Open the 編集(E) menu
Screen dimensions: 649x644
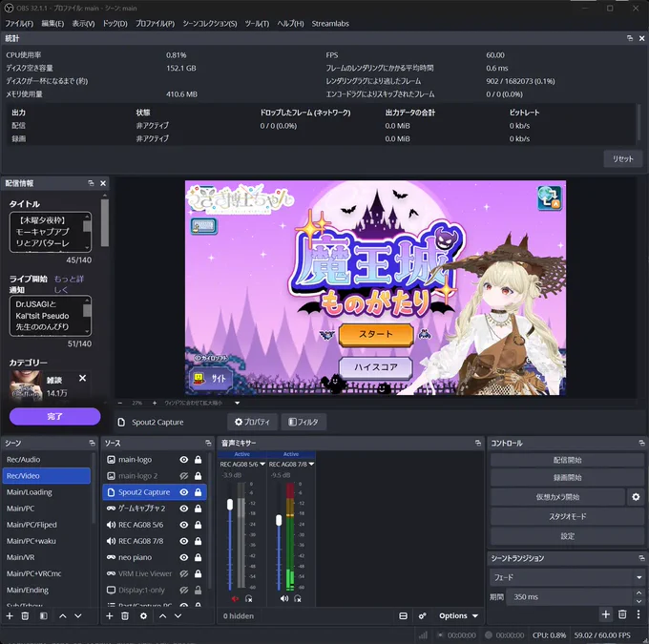(x=52, y=24)
